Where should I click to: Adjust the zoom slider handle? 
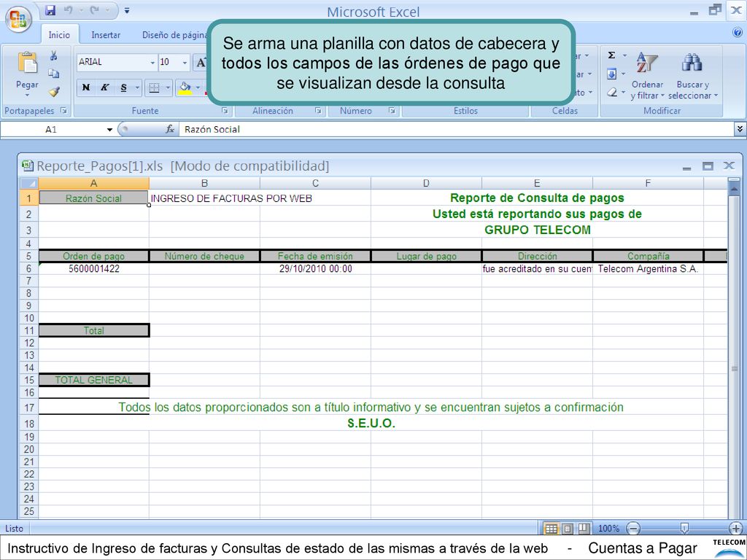(684, 528)
